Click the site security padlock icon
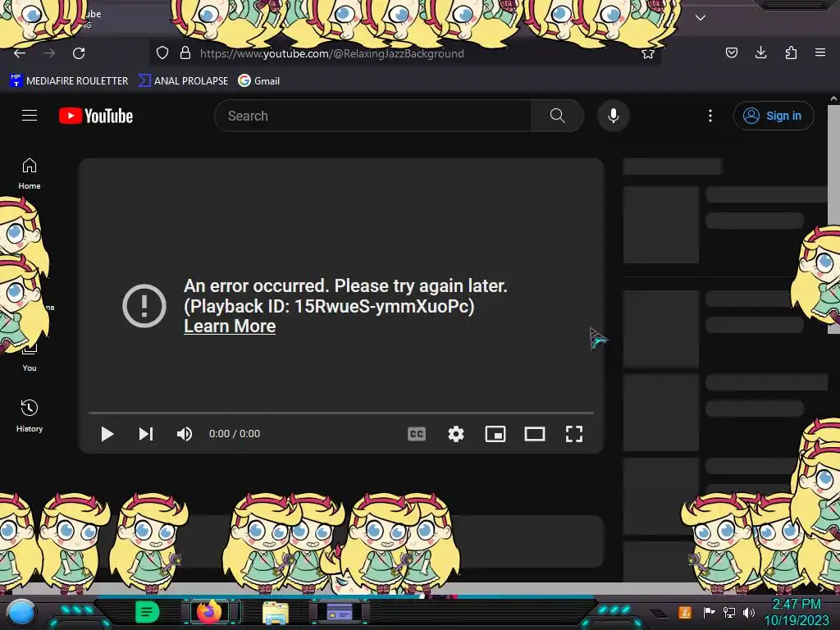The height and width of the screenshot is (630, 840). pyautogui.click(x=185, y=53)
